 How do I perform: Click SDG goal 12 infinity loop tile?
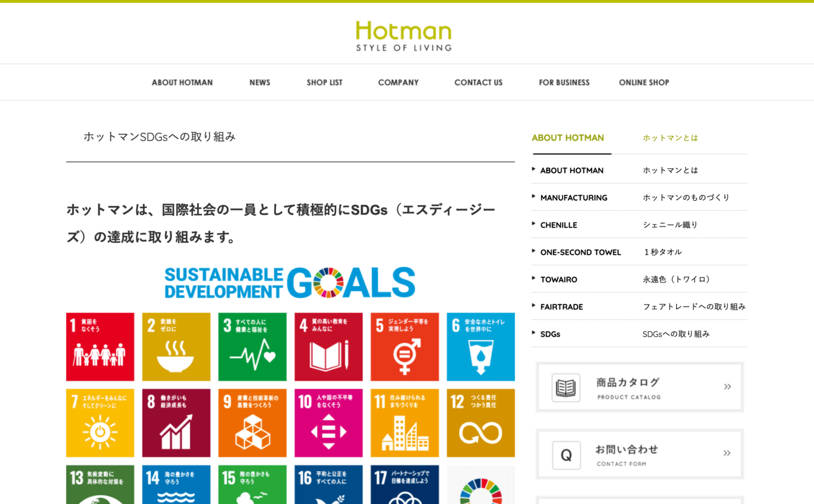481,423
